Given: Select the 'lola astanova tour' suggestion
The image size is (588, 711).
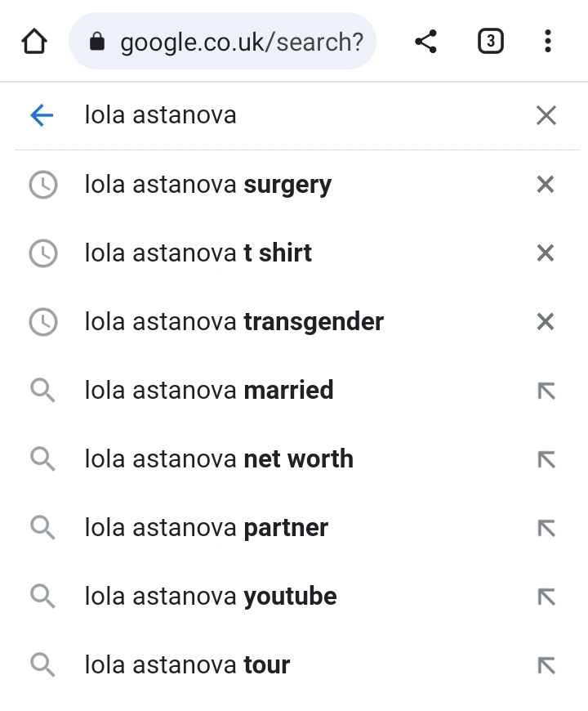Looking at the screenshot, I should click(x=187, y=665).
